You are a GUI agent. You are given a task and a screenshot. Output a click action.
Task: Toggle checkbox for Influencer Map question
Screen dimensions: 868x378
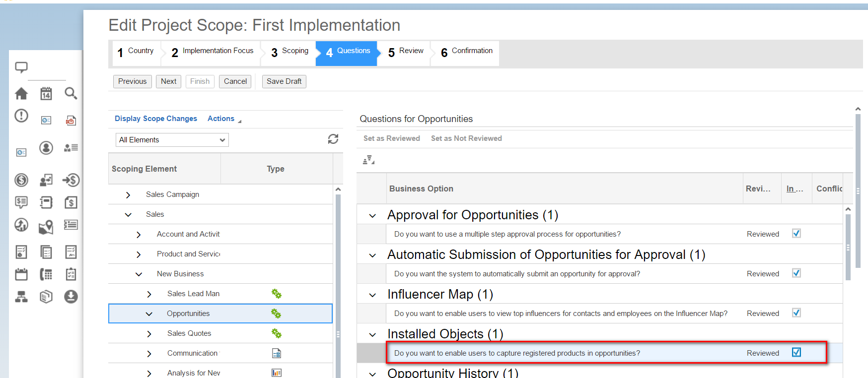[796, 313]
